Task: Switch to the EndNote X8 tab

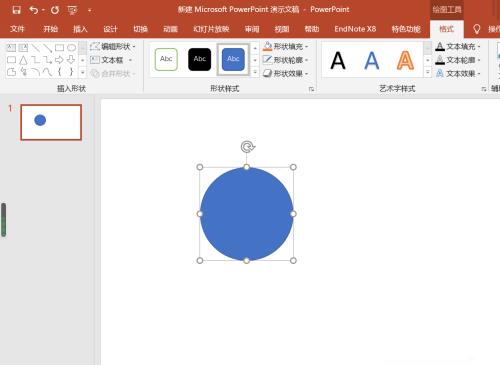Action: click(355, 29)
